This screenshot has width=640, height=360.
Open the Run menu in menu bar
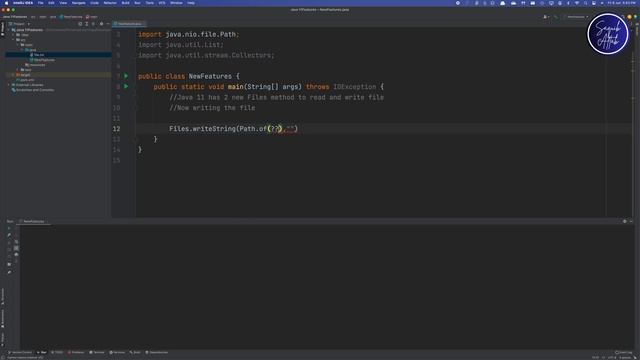tap(137, 3)
